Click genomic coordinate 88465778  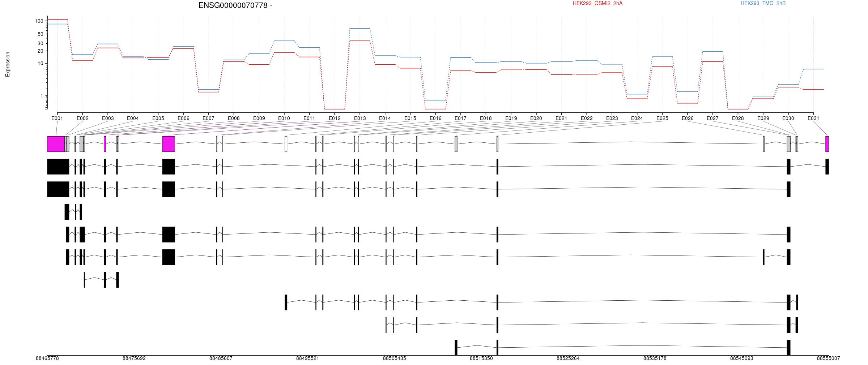(47, 358)
